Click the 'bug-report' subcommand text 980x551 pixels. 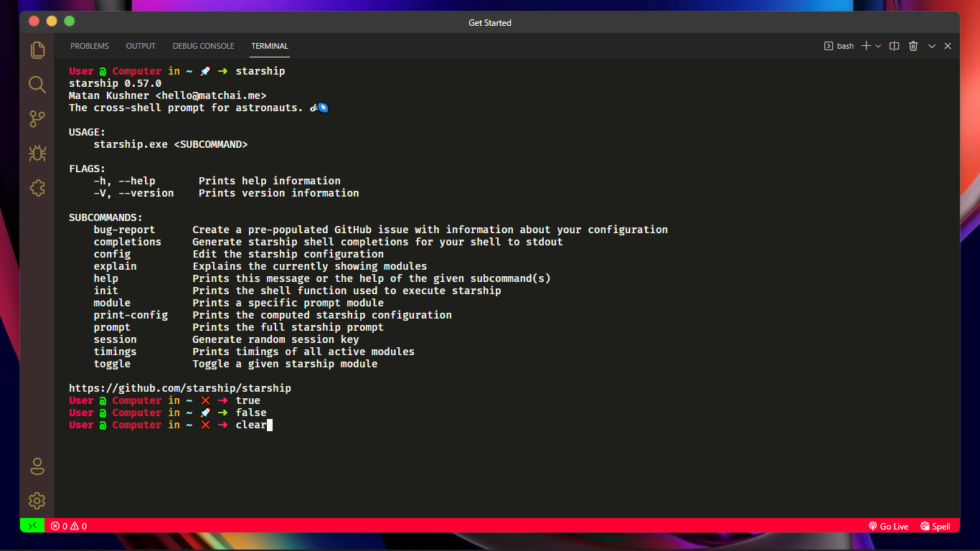tap(124, 230)
